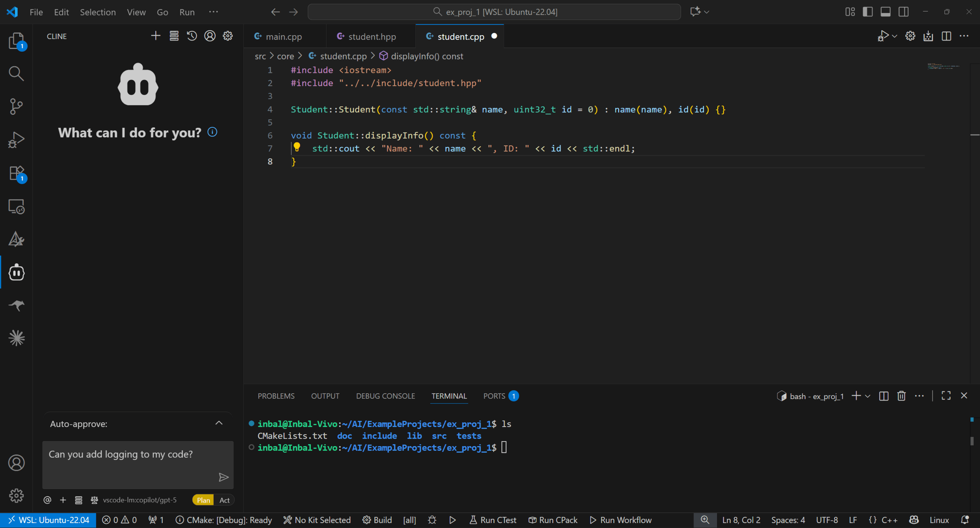980x528 pixels.
Task: Click the Run CTest status button
Action: coord(493,520)
